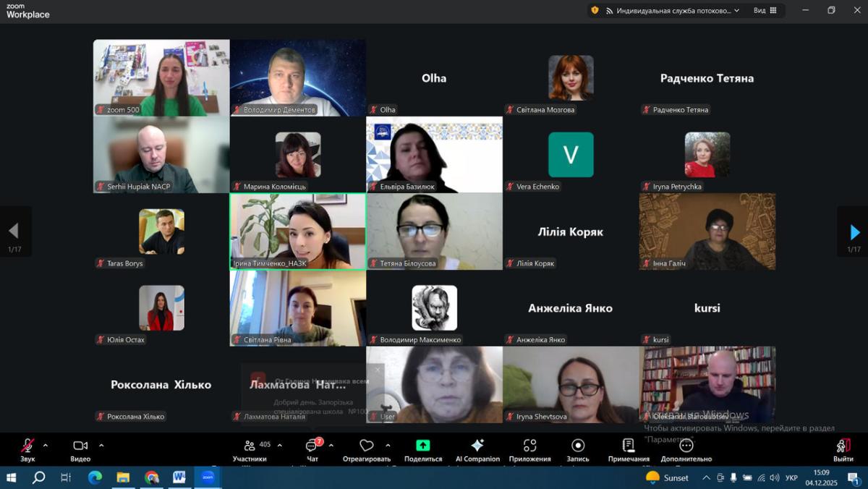Image resolution: width=868 pixels, height=489 pixels.
Task: Open Windows taskbar search
Action: click(x=39, y=477)
